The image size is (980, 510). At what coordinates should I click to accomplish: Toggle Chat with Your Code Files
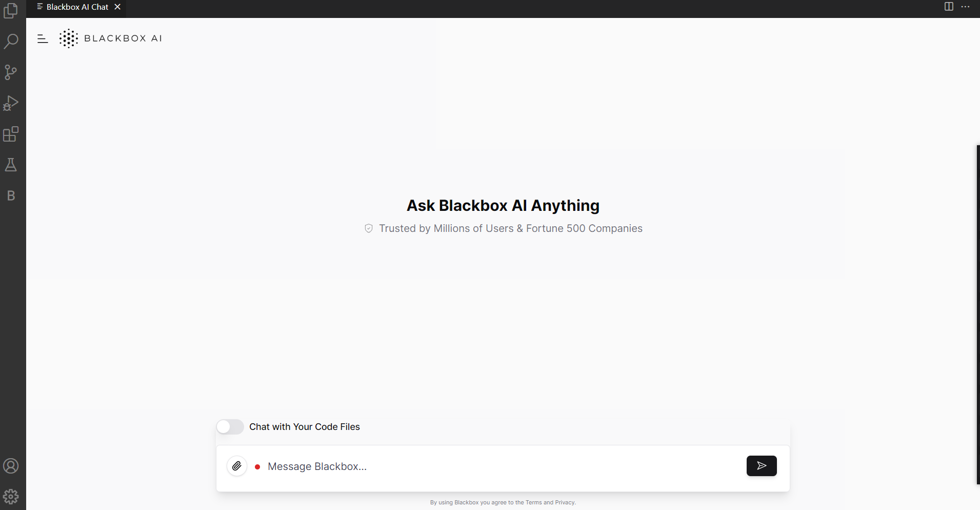coord(230,427)
